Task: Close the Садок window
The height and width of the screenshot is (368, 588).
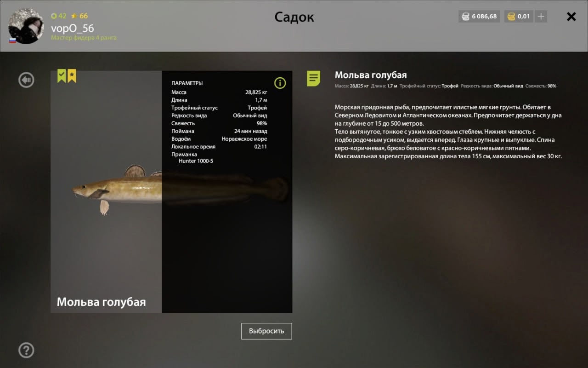Action: 571,17
